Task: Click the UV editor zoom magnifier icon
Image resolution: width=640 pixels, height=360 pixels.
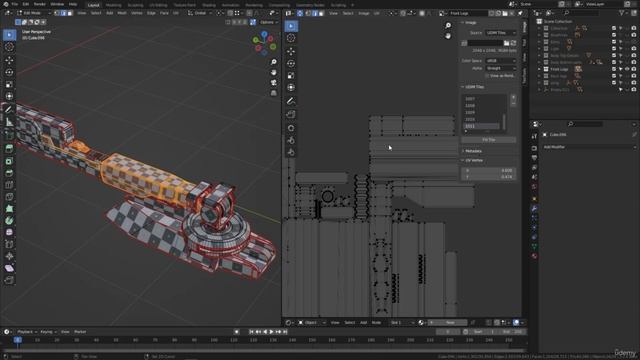Action: click(448, 25)
